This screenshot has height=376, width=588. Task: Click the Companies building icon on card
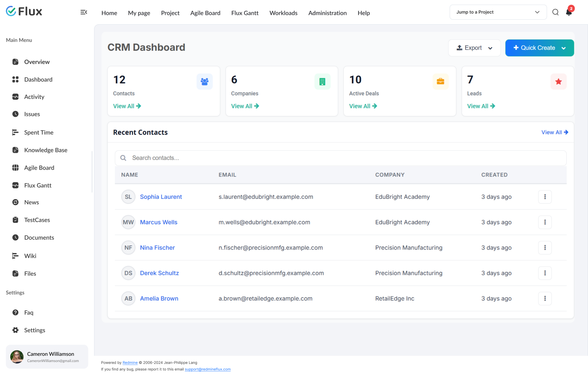pos(322,82)
